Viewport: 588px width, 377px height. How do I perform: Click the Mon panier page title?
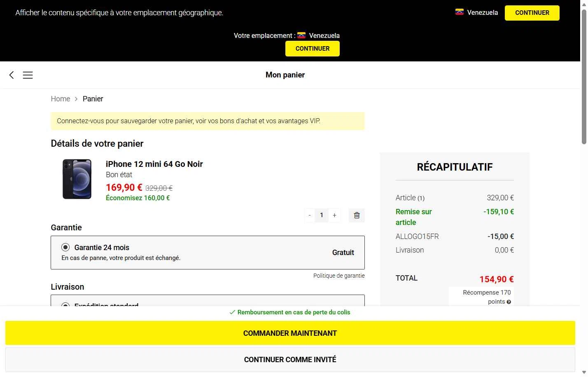(x=285, y=75)
